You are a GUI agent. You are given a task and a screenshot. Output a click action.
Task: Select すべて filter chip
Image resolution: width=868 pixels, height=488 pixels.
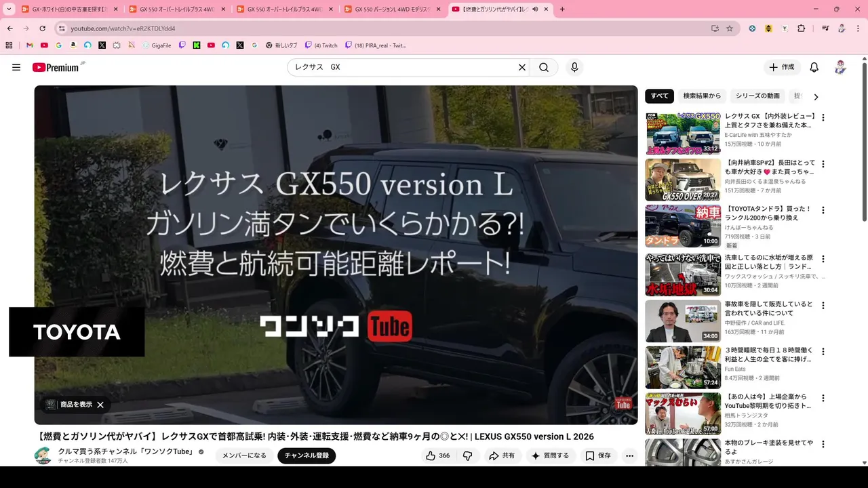659,96
